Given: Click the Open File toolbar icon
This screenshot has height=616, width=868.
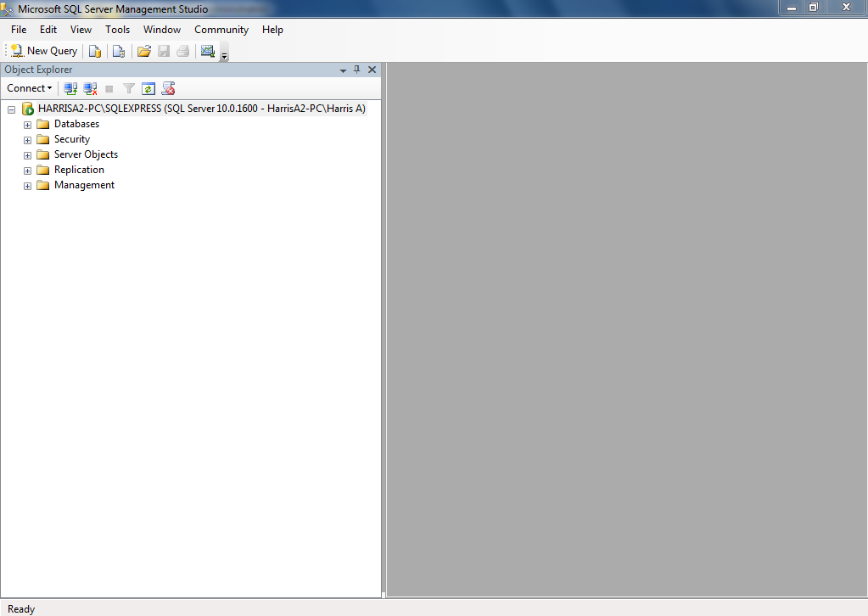Looking at the screenshot, I should tap(143, 51).
